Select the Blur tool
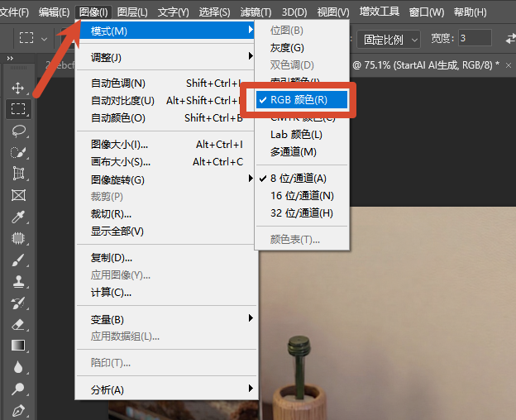The image size is (516, 420). pyautogui.click(x=17, y=367)
